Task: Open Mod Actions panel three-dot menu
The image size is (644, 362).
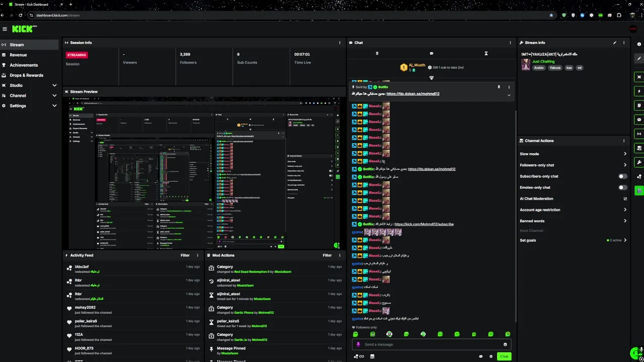Action: (340, 255)
